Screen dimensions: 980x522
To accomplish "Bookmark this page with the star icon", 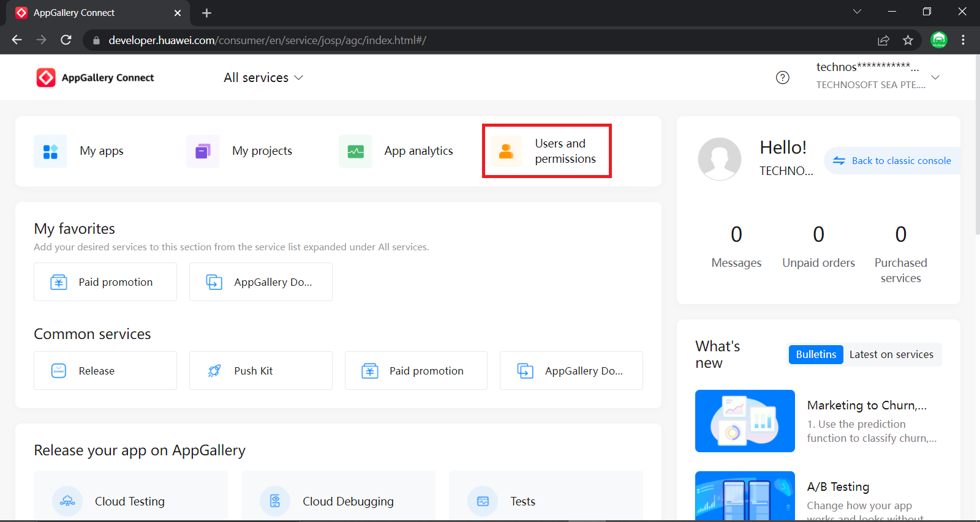I will tap(908, 40).
